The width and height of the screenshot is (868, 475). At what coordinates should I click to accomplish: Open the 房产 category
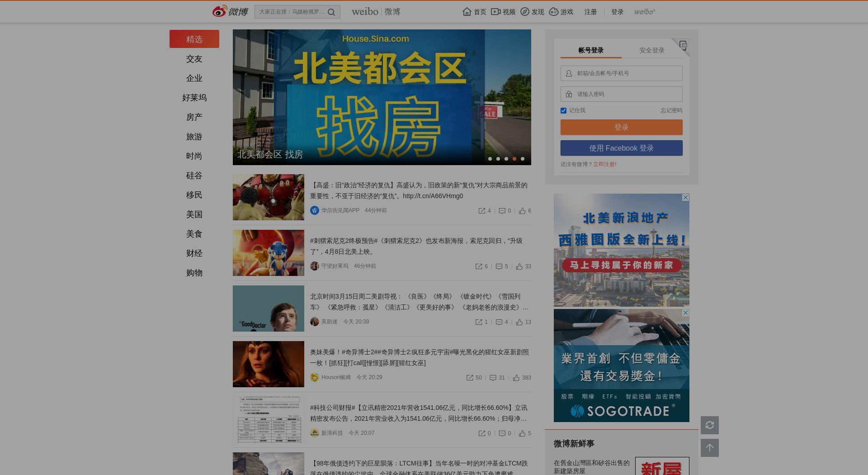pyautogui.click(x=194, y=117)
